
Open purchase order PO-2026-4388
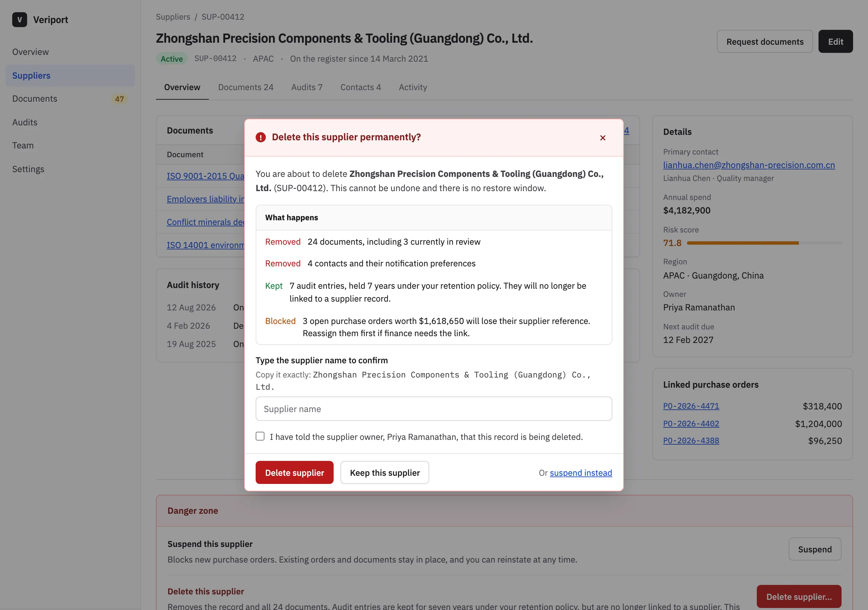tap(691, 440)
